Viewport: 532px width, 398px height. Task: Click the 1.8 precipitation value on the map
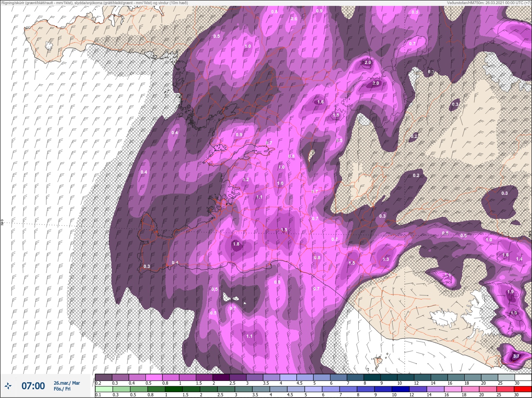(x=236, y=244)
